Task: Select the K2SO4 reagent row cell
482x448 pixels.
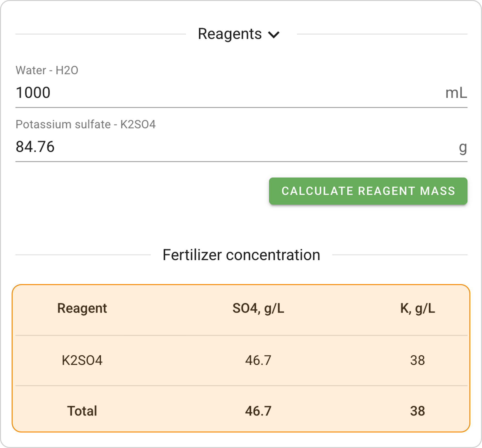Action: [x=82, y=360]
